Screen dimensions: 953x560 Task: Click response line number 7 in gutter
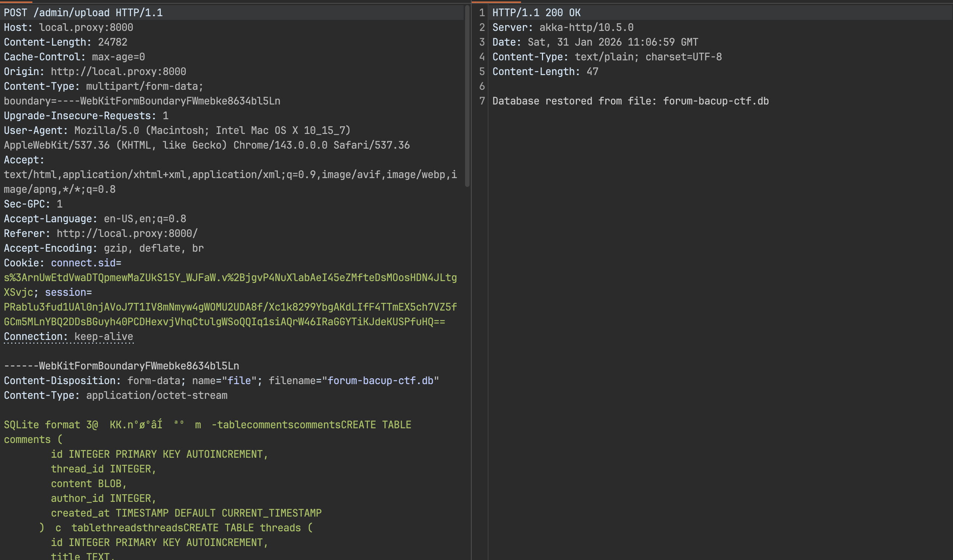tap(482, 101)
